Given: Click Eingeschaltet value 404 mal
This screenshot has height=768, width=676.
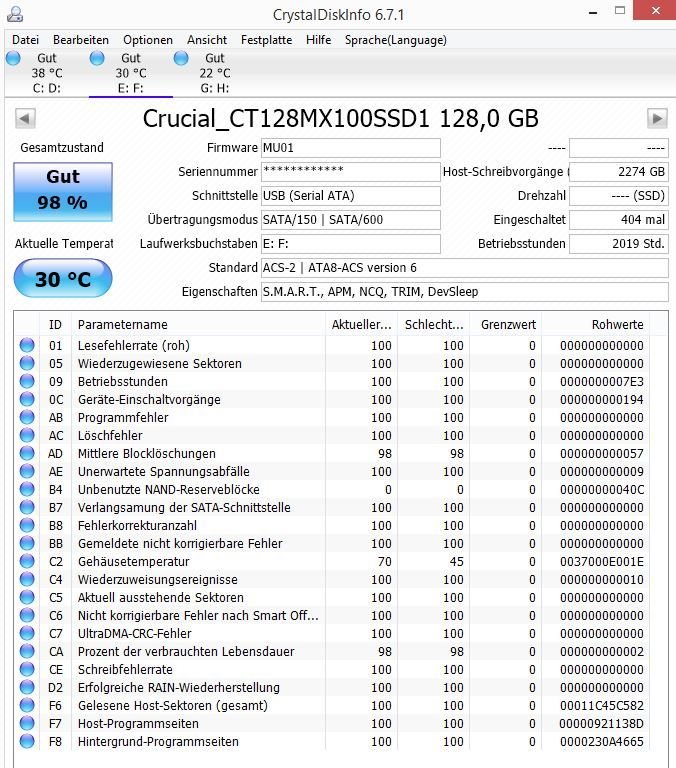Looking at the screenshot, I should point(619,220).
